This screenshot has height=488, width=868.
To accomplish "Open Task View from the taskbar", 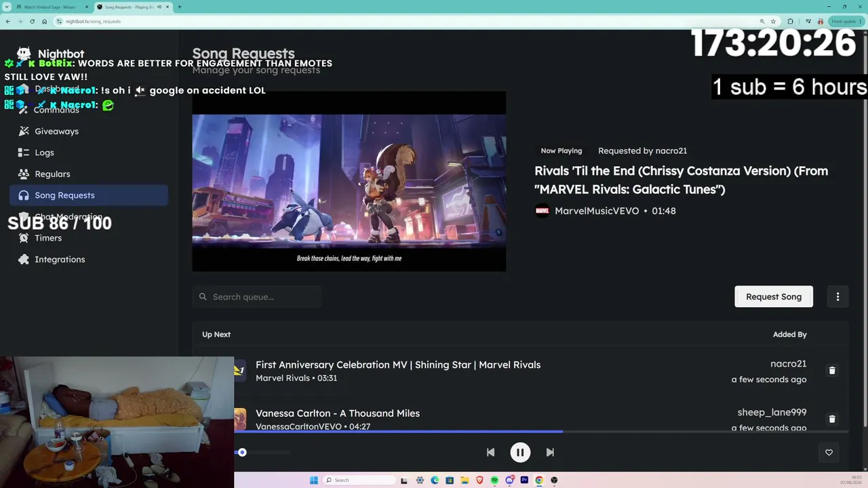I will pos(405,480).
